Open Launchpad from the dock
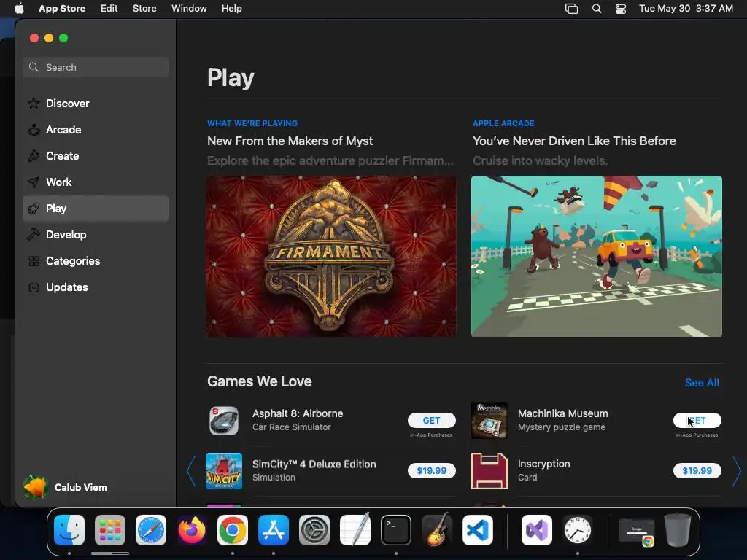The image size is (747, 560). tap(110, 530)
